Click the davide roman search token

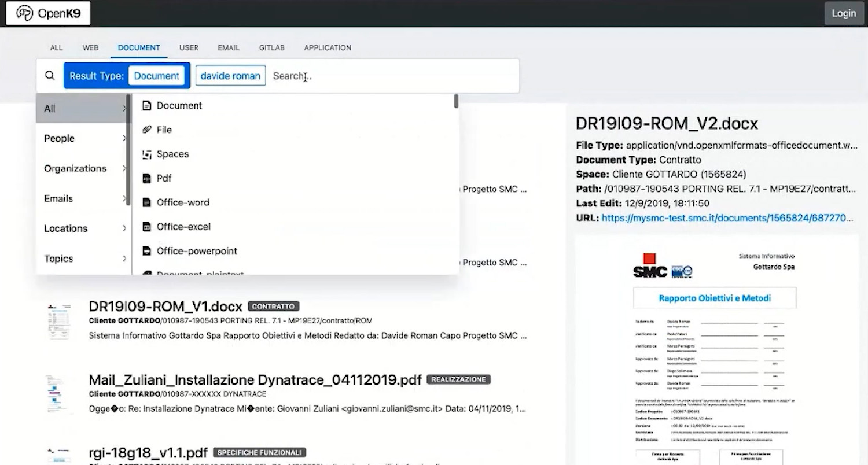(x=230, y=76)
